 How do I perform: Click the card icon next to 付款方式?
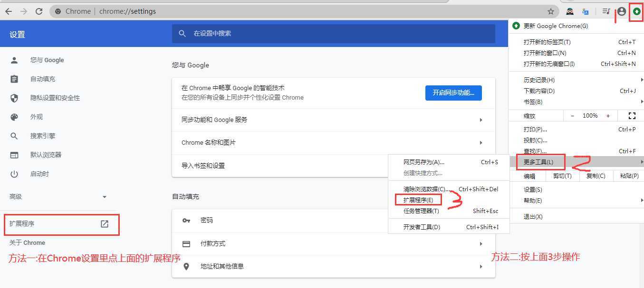point(186,244)
